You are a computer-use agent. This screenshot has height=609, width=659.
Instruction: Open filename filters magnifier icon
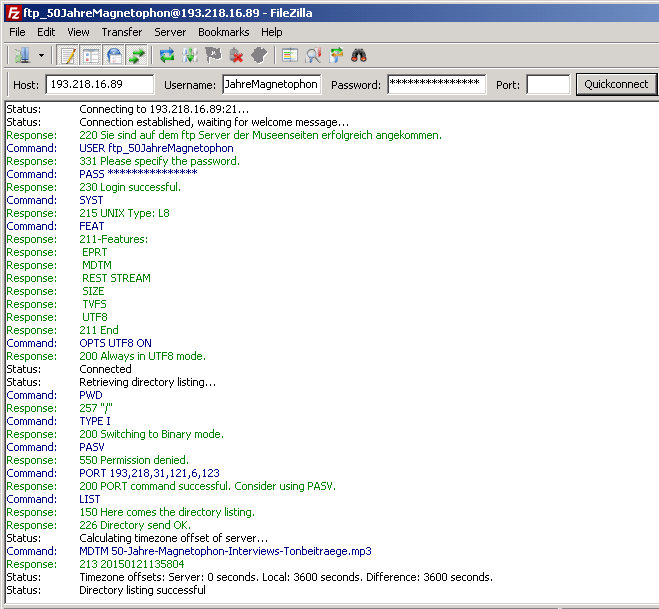tap(313, 55)
